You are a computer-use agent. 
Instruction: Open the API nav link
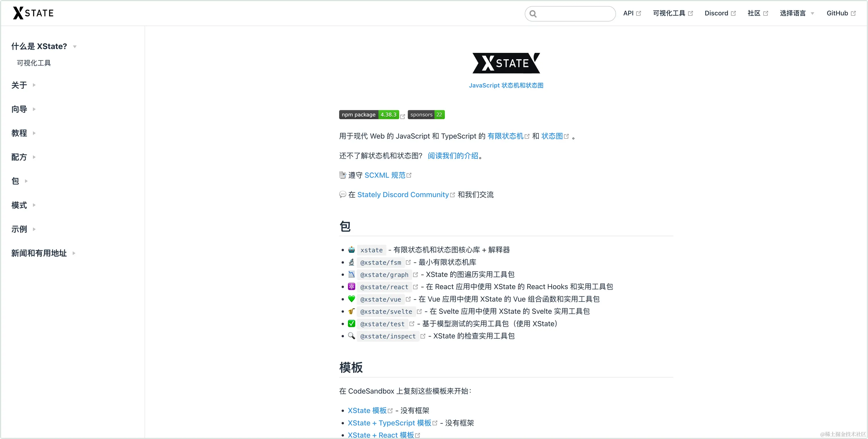(632, 13)
